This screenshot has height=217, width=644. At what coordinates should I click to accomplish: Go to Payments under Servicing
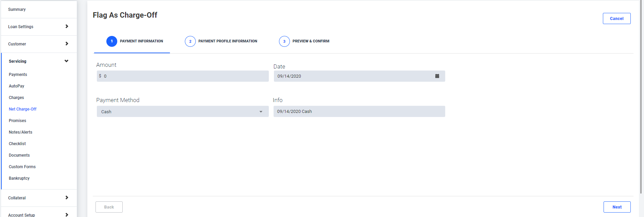coord(18,75)
